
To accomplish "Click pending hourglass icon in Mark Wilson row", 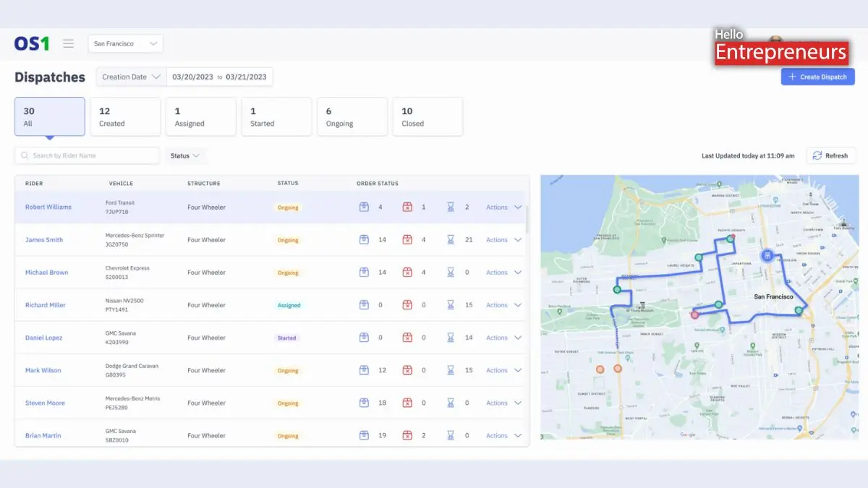I will (451, 370).
